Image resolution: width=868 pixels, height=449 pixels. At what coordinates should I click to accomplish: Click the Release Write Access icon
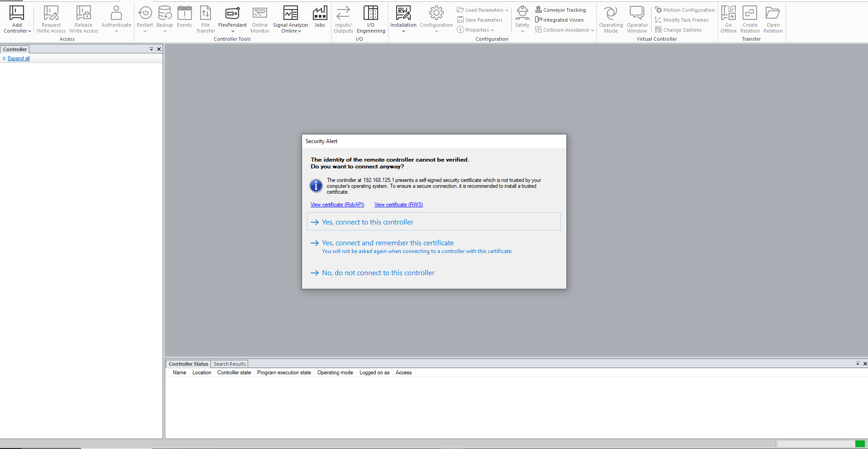(84, 13)
